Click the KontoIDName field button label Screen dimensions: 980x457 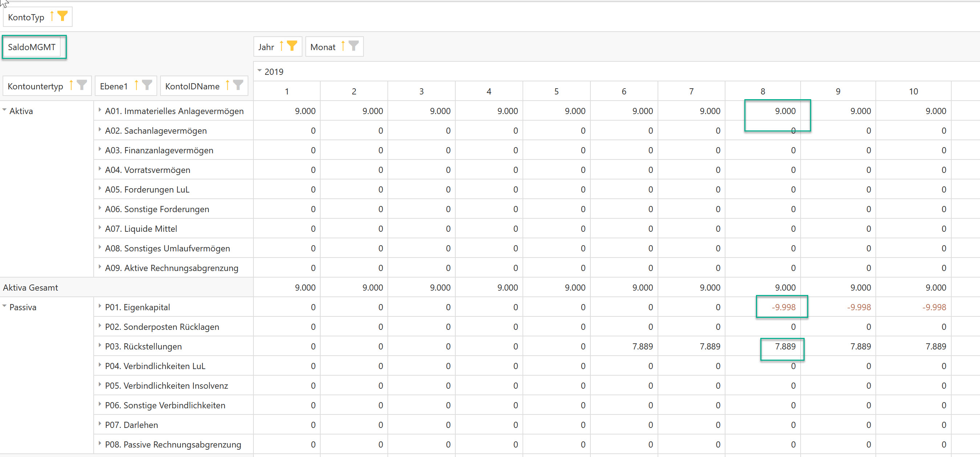tap(192, 86)
